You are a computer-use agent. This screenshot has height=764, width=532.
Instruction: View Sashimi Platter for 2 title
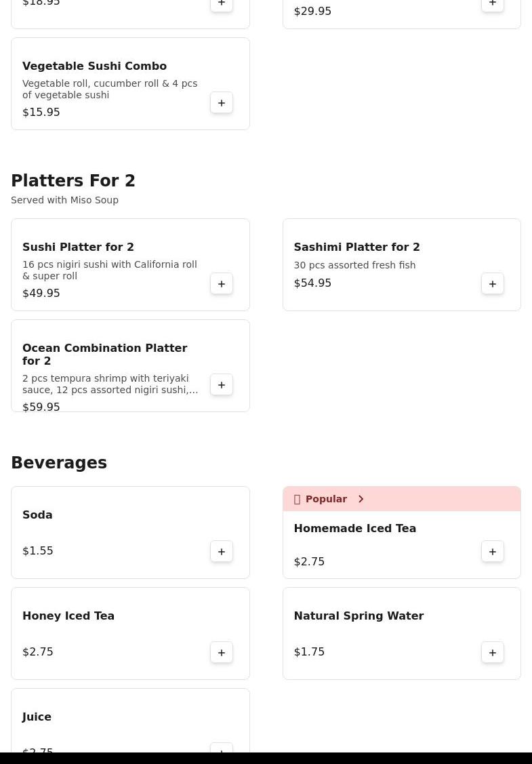pyautogui.click(x=356, y=247)
